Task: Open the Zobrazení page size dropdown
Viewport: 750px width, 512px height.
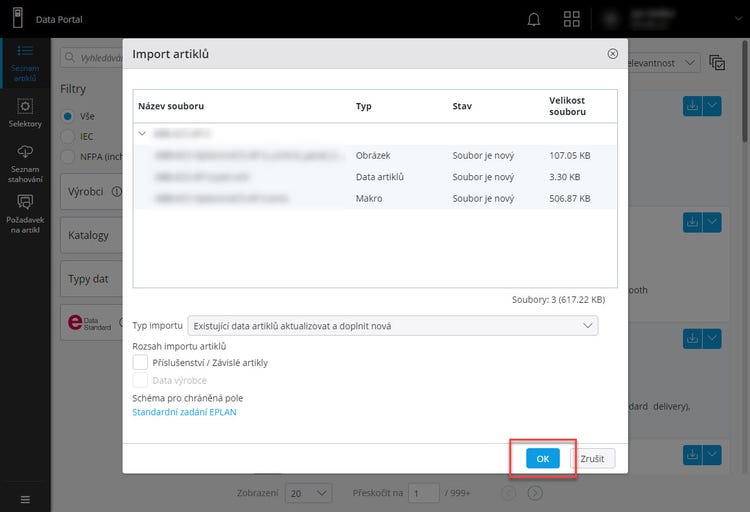Action: 308,493
